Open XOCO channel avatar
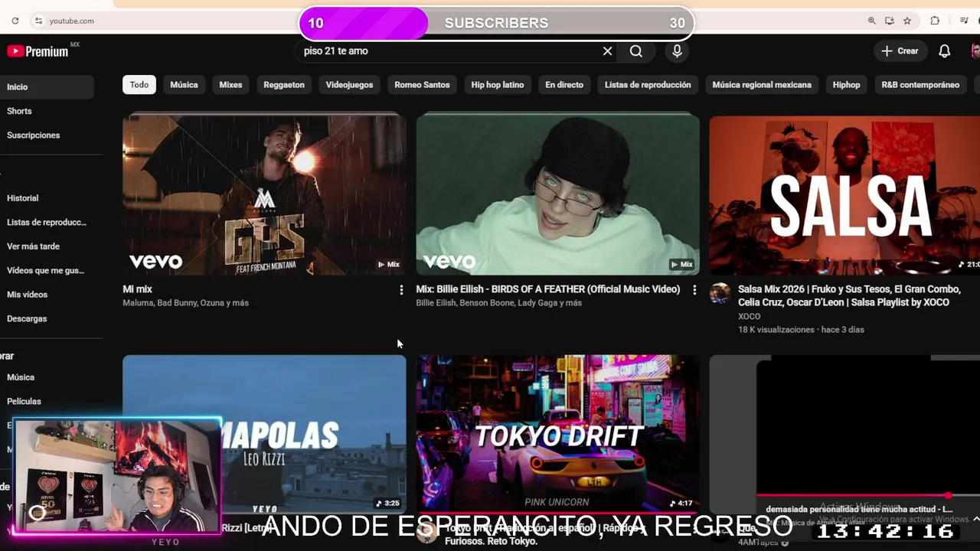The image size is (980, 551). (720, 294)
